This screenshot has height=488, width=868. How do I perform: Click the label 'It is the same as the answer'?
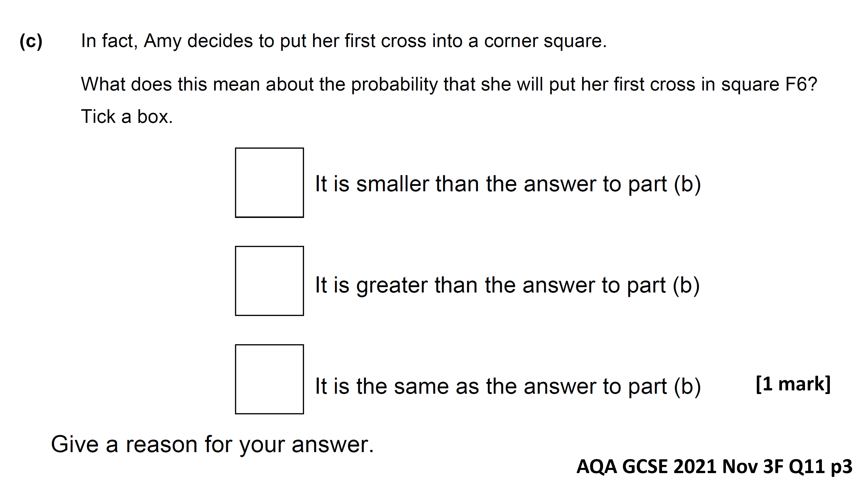click(508, 386)
